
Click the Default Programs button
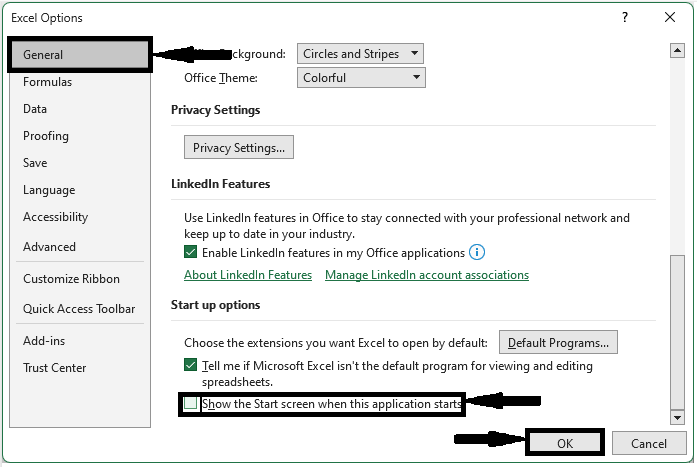pyautogui.click(x=559, y=343)
